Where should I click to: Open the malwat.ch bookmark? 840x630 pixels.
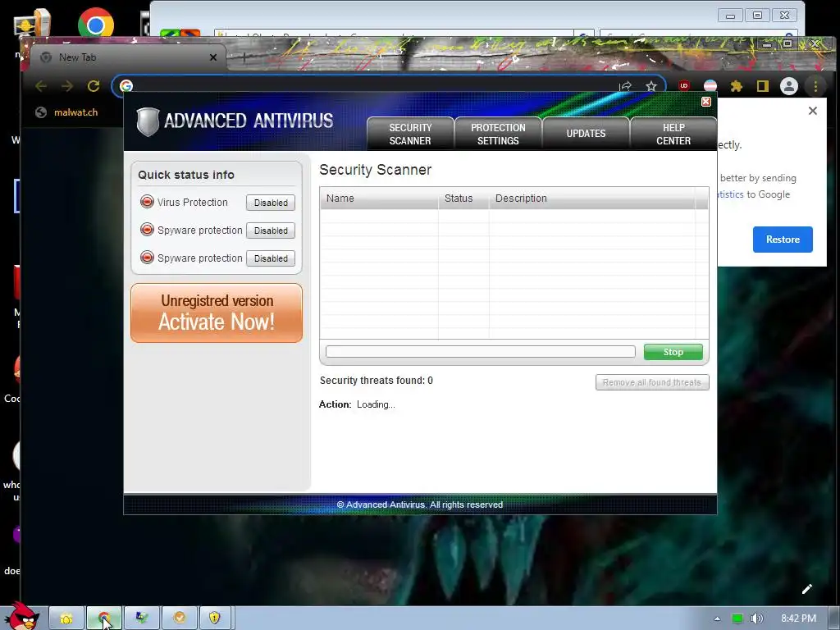[67, 112]
